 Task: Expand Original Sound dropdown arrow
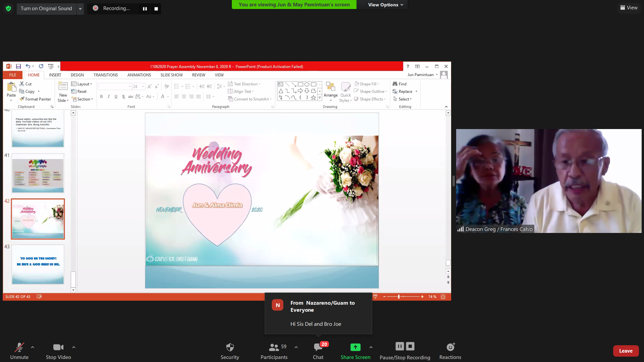80,8
